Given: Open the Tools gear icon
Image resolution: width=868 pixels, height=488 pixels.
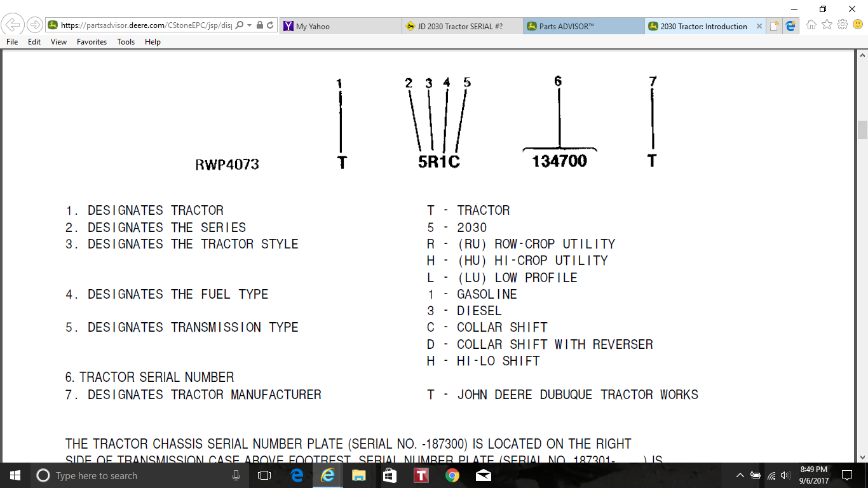Looking at the screenshot, I should click(843, 25).
